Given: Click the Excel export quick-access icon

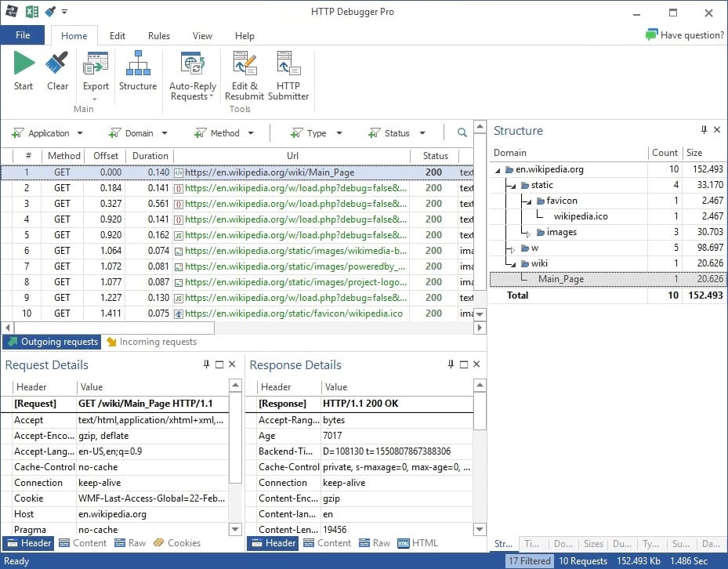Looking at the screenshot, I should (x=31, y=12).
